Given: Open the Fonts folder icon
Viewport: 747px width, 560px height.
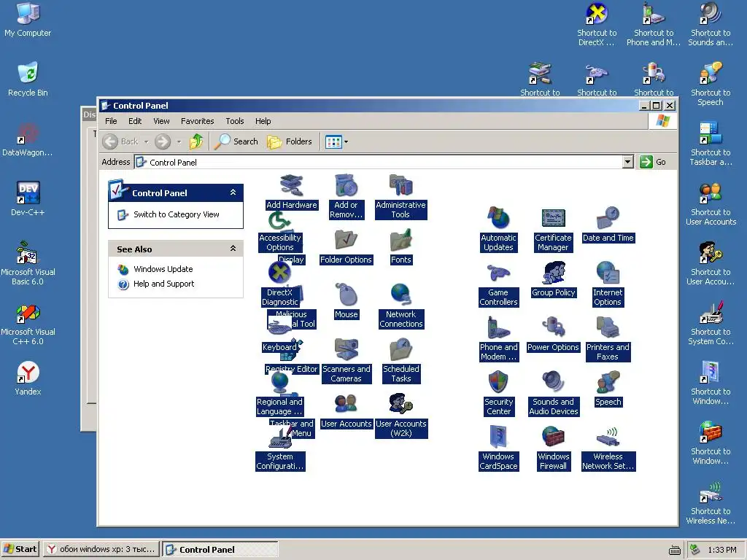Looking at the screenshot, I should click(x=400, y=241).
